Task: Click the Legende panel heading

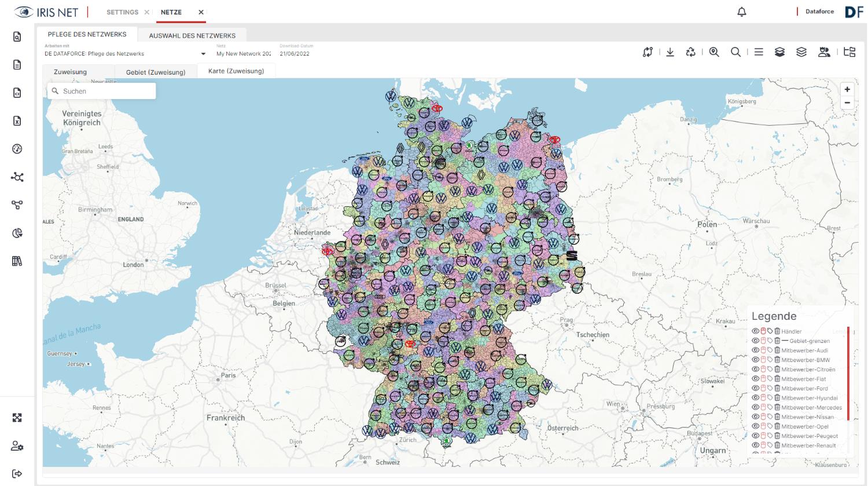Action: click(x=774, y=316)
